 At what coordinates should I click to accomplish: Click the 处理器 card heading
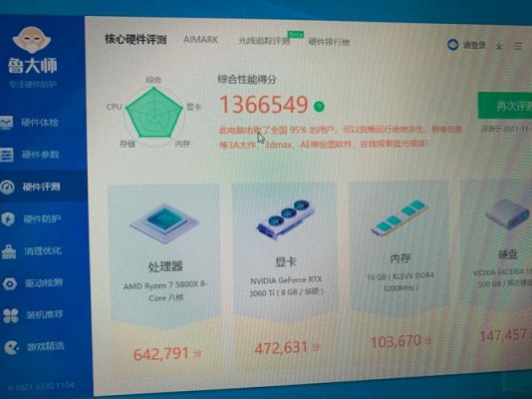[x=165, y=266]
